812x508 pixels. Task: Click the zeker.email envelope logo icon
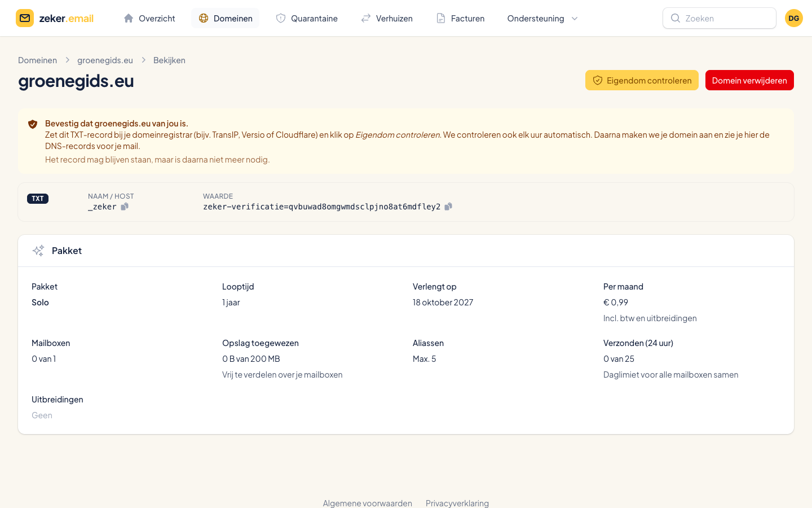point(25,18)
